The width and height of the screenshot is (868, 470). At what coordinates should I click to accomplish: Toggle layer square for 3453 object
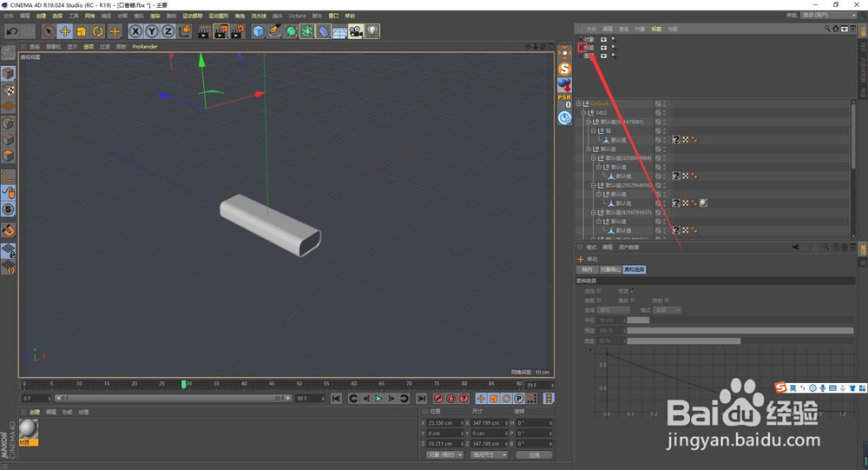tap(658, 113)
